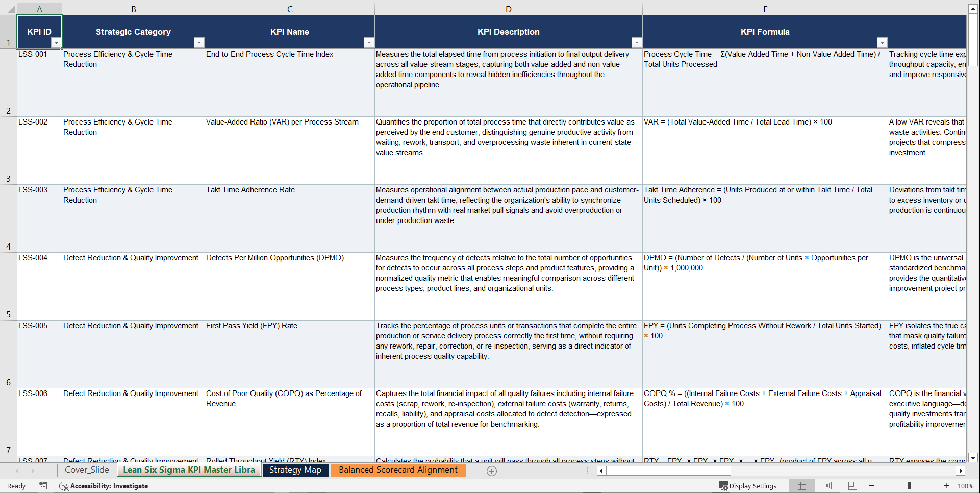The image size is (980, 493).
Task: Select Value-Added Ratio (VAR) per Process Stream cell
Action: pyautogui.click(x=290, y=151)
